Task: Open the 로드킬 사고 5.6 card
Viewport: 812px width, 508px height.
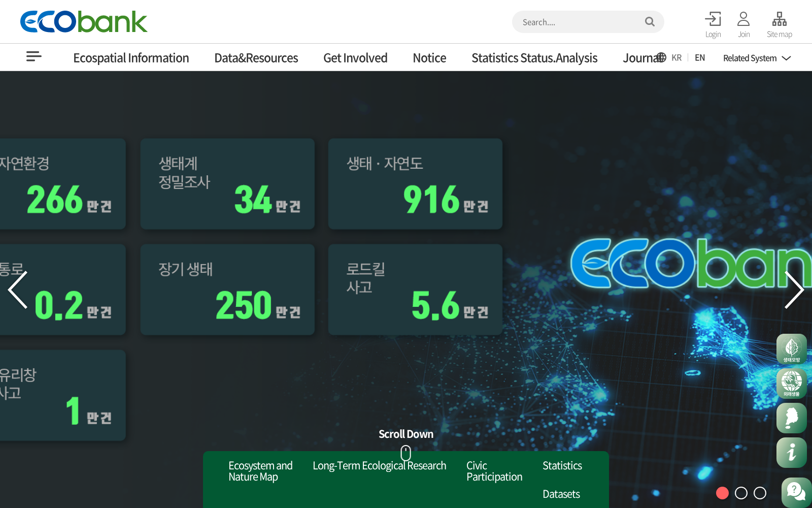Action: tap(415, 290)
